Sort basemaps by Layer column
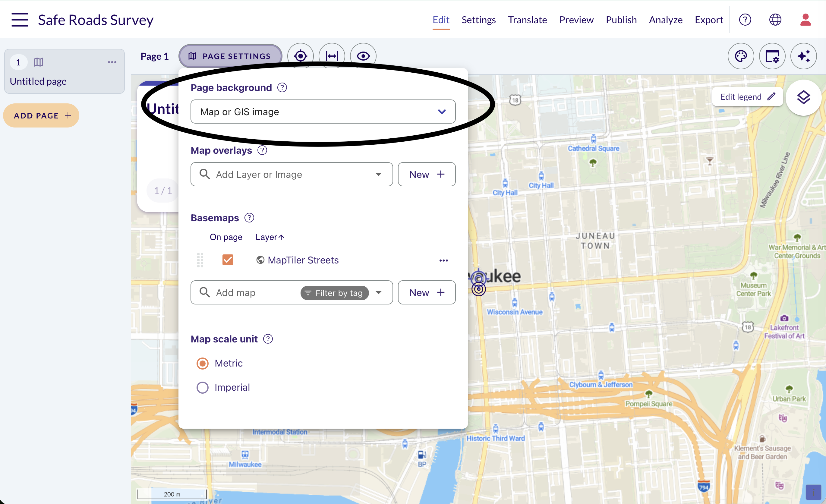Viewport: 826px width, 504px height. click(x=270, y=237)
